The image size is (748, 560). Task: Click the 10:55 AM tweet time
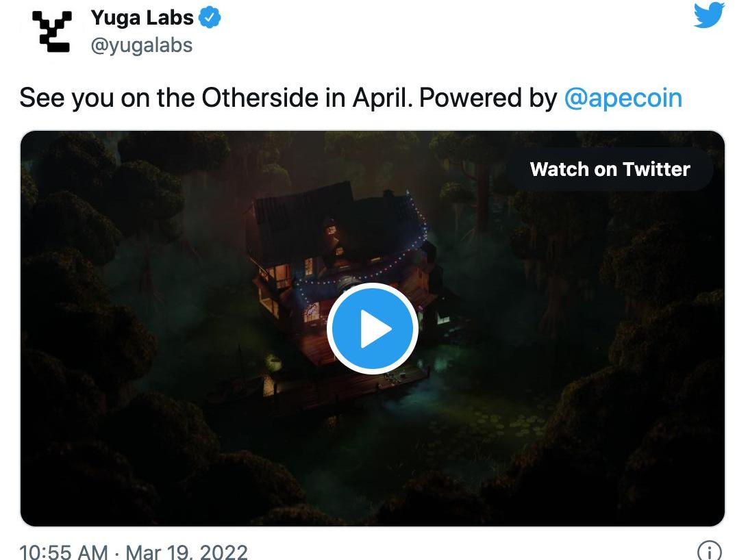[x=64, y=552]
